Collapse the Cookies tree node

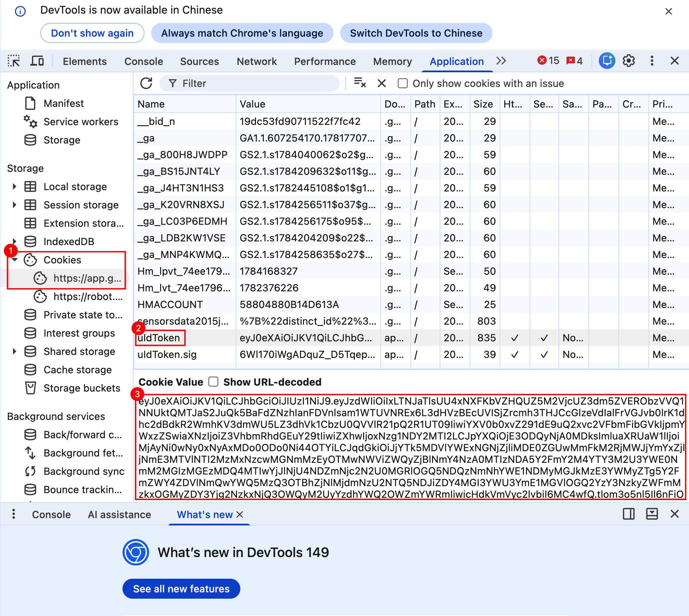(x=15, y=260)
